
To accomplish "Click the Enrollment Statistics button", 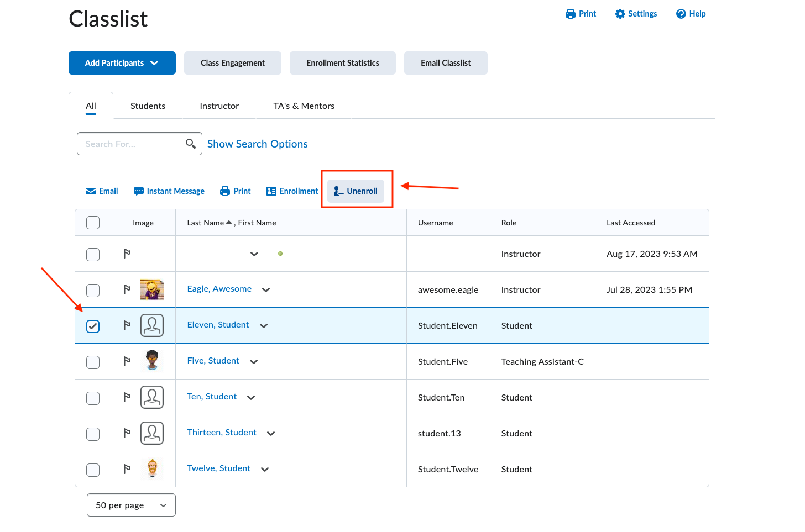I will pyautogui.click(x=342, y=63).
